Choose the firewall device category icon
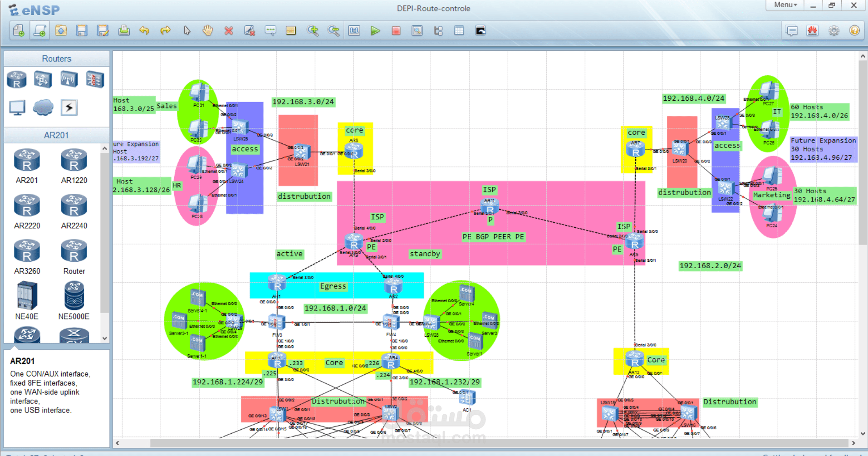 [95, 79]
